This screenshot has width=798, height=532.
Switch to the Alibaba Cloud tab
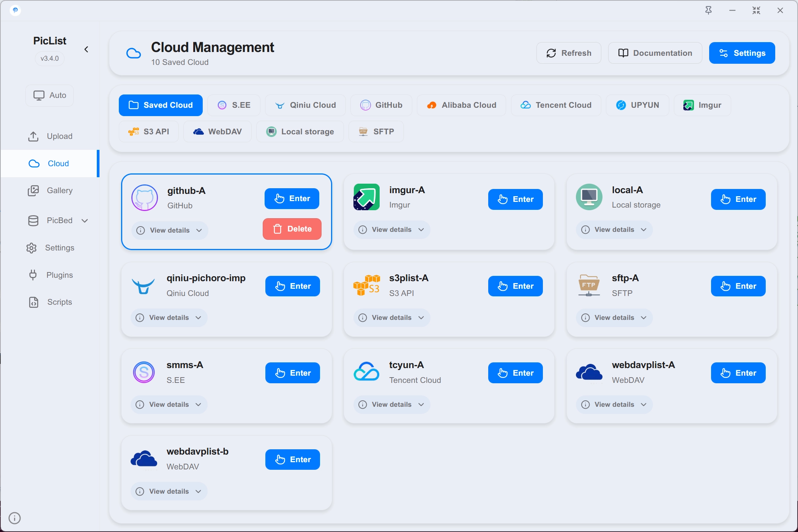461,105
